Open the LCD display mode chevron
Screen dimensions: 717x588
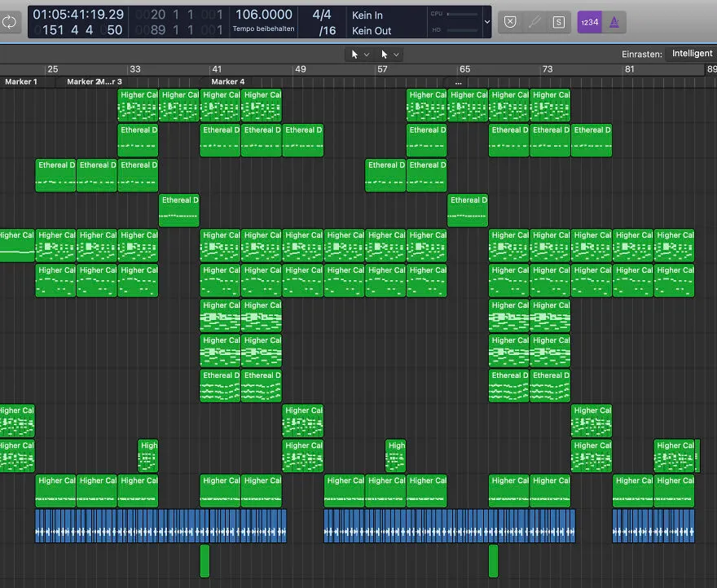point(487,22)
